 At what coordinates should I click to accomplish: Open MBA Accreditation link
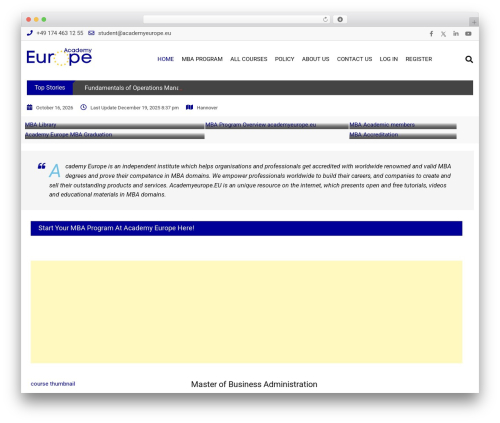coord(374,135)
